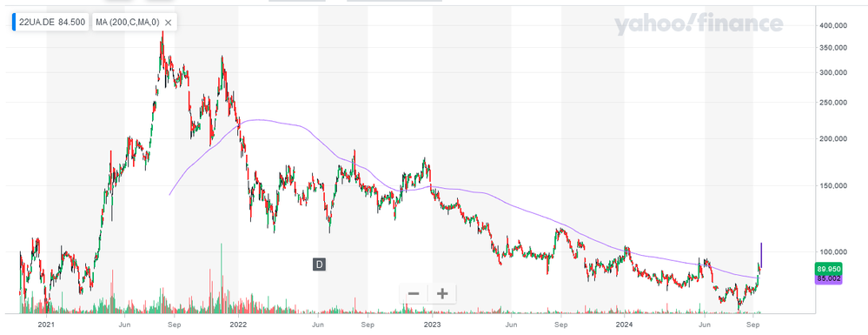The height and width of the screenshot is (335, 868).
Task: Click the 150,000 price axis label
Action: pos(832,186)
